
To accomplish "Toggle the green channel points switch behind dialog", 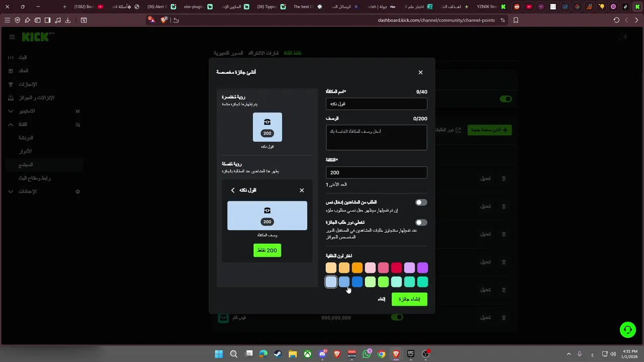I will pos(506,99).
